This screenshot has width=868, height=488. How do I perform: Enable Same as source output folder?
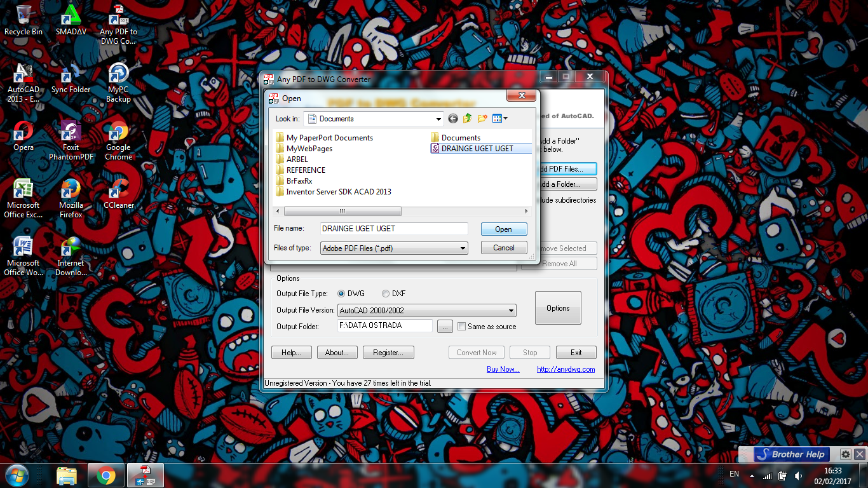click(x=461, y=326)
